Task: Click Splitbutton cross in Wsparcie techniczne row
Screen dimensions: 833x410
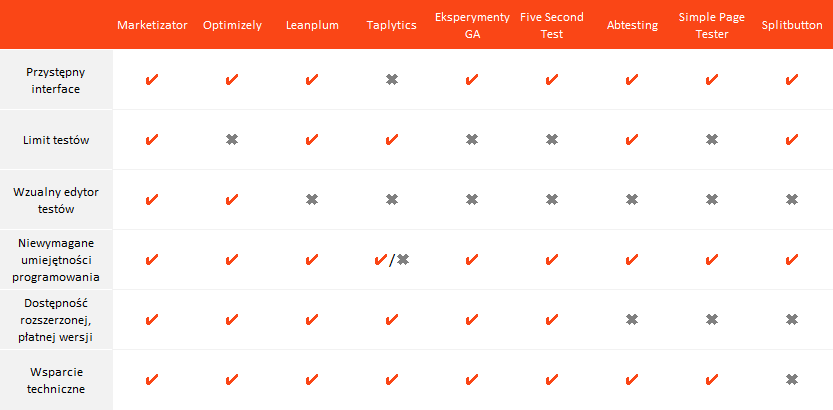Action: point(792,380)
